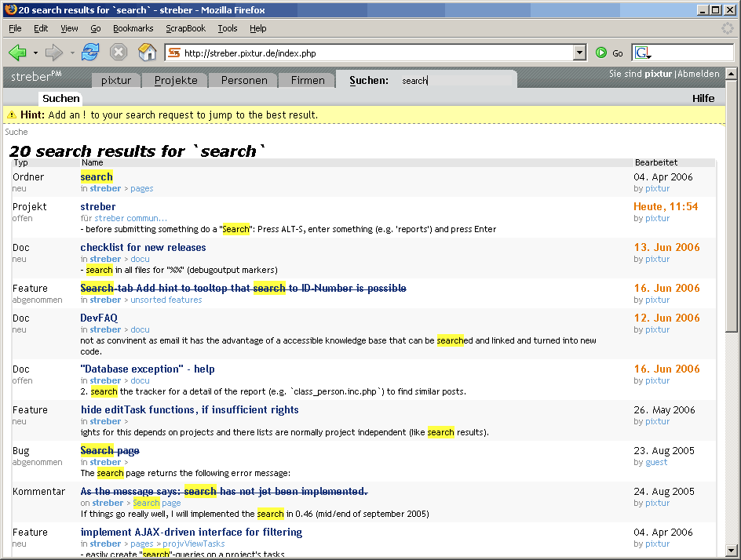Click the Google search engine icon

click(x=643, y=53)
